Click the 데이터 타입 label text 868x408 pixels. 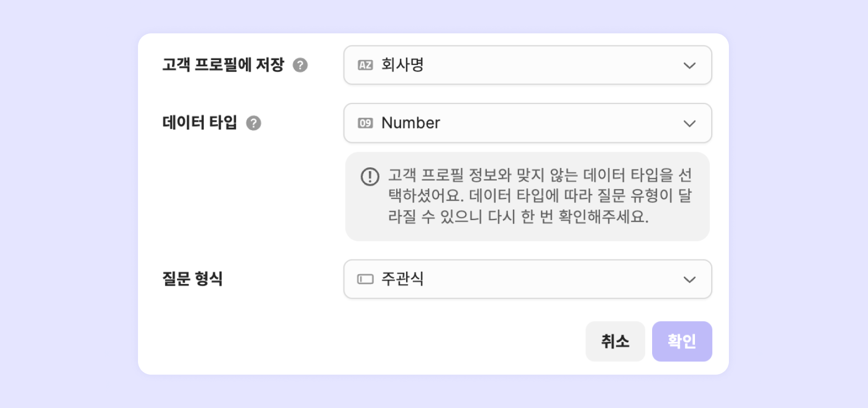[x=199, y=123]
